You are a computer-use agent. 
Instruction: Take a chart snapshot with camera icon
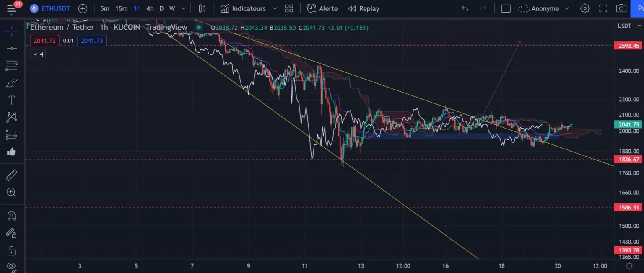point(621,8)
